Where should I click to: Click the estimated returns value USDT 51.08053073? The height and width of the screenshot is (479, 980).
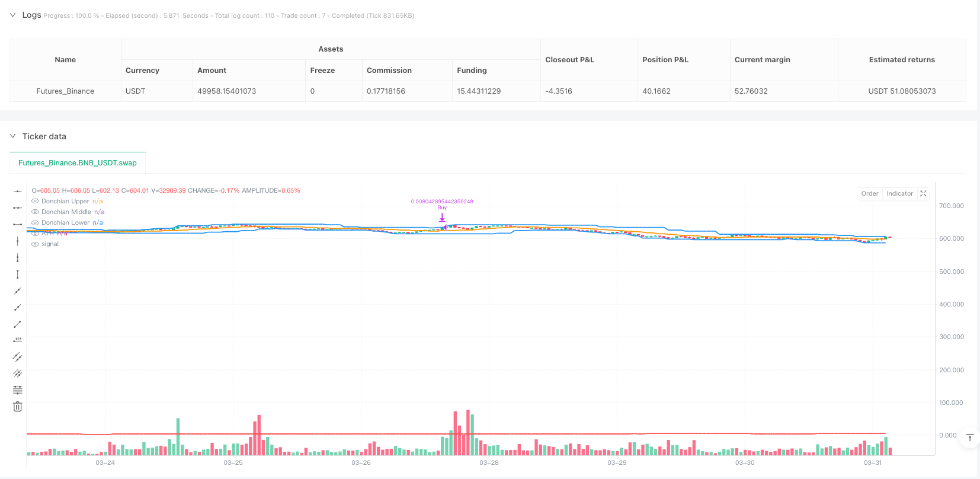tap(902, 91)
